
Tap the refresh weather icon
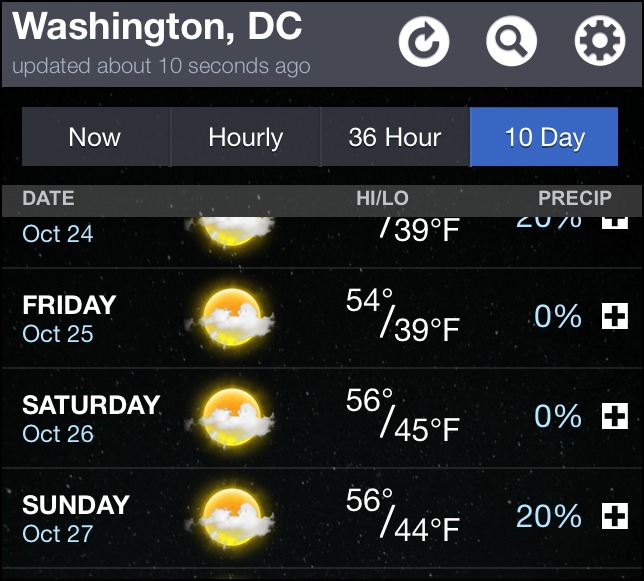424,42
